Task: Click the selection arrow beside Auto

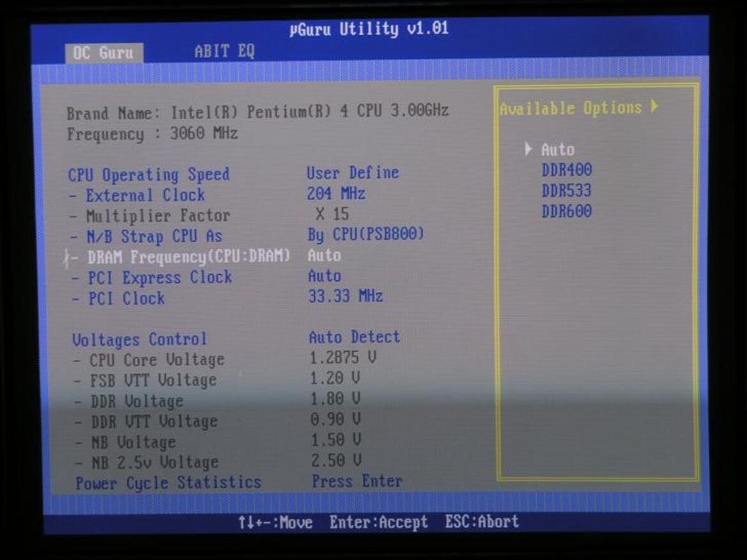Action: [x=528, y=149]
